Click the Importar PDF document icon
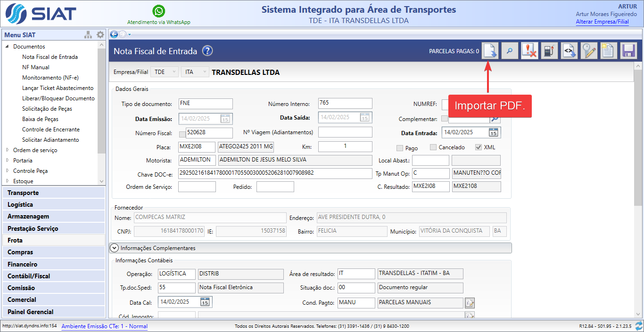 (490, 51)
